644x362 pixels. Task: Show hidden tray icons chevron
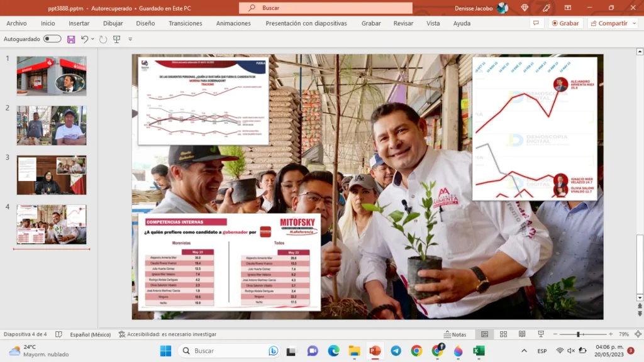click(x=524, y=351)
